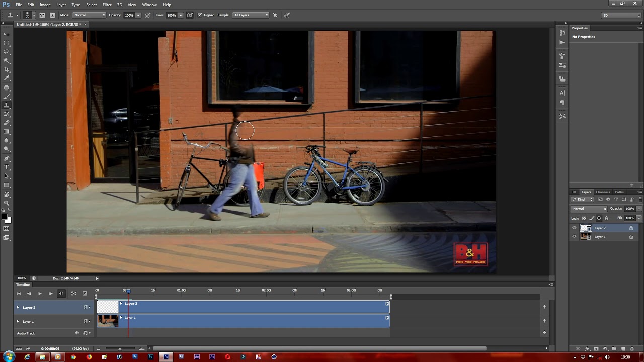Open the Layers blend mode dropdown
This screenshot has width=644, height=362.
(x=589, y=209)
